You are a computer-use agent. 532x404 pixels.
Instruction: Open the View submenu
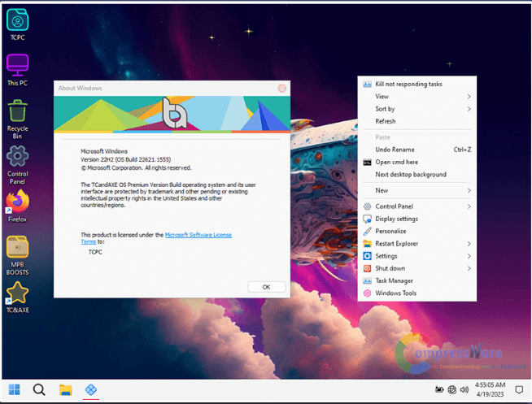pyautogui.click(x=416, y=97)
